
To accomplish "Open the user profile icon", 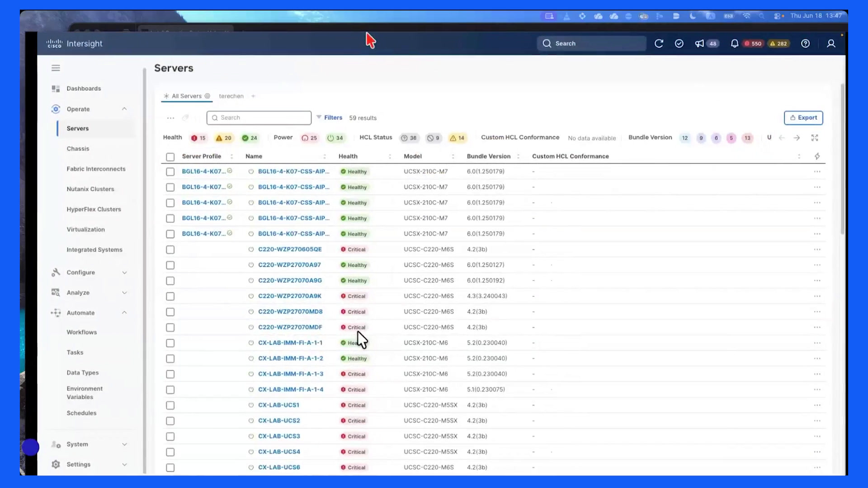I will (x=831, y=43).
